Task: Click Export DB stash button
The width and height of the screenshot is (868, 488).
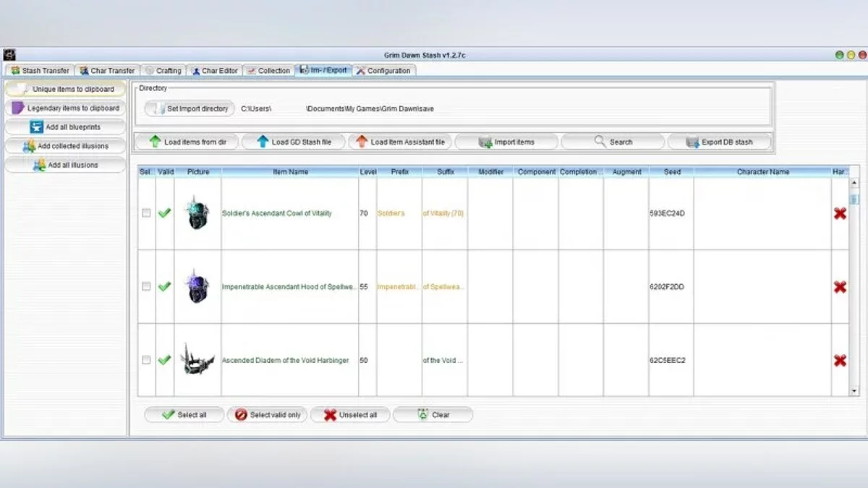Action: pyautogui.click(x=719, y=142)
